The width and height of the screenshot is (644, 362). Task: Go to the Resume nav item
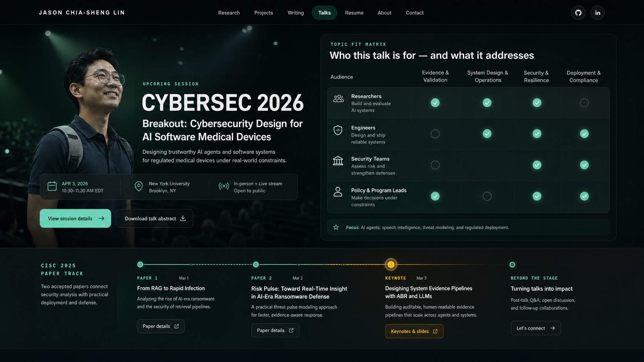[354, 13]
